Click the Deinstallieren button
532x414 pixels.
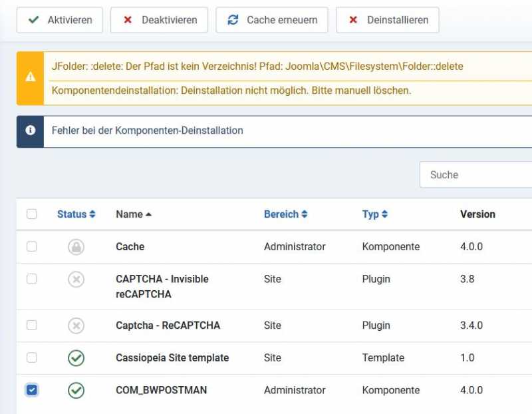coord(387,20)
